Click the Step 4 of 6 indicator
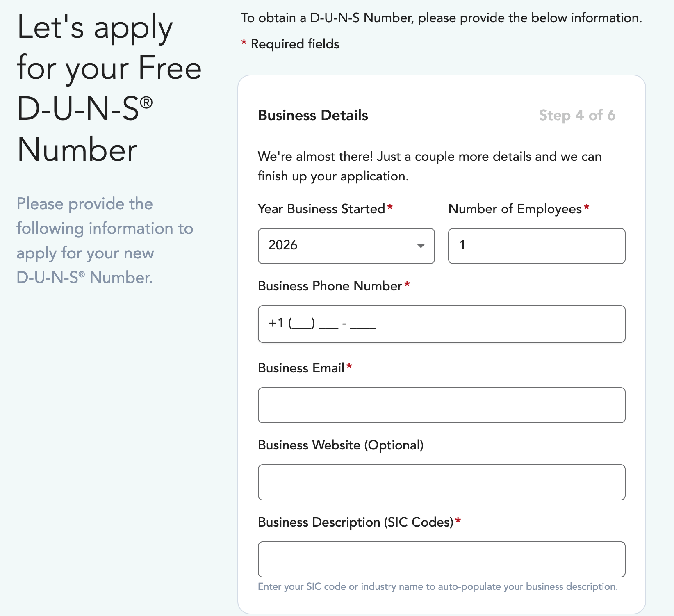 pyautogui.click(x=577, y=115)
